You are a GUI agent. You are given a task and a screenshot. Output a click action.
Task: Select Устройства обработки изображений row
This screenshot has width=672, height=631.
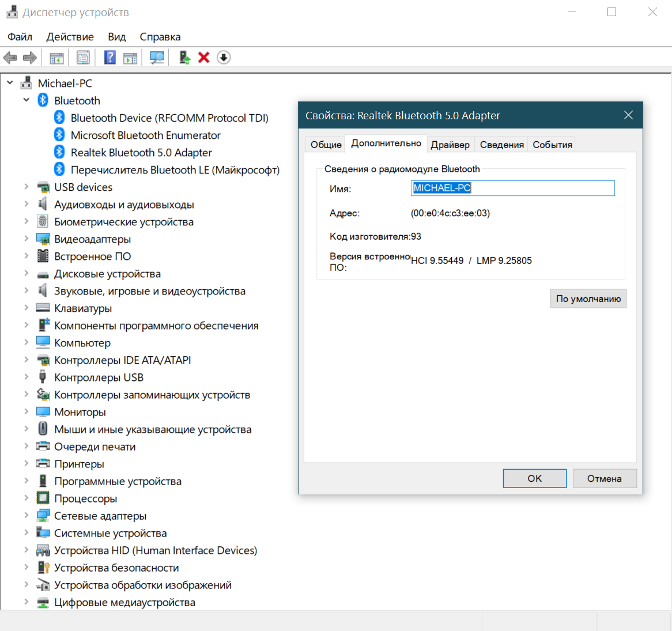(x=142, y=585)
